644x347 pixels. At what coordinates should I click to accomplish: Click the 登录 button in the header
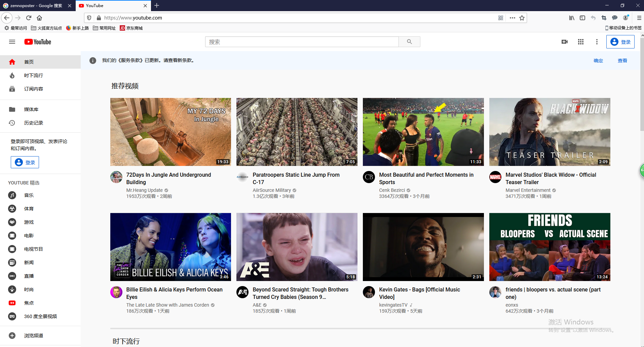click(620, 42)
